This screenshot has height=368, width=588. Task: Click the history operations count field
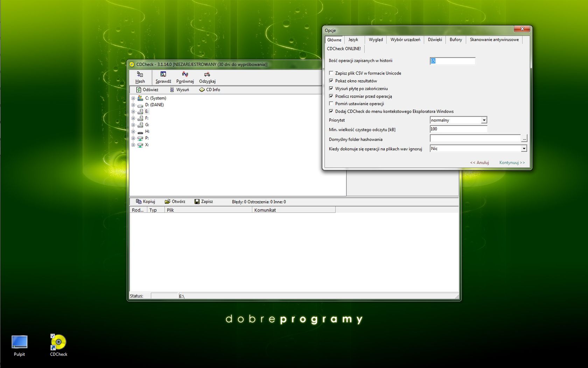[453, 61]
